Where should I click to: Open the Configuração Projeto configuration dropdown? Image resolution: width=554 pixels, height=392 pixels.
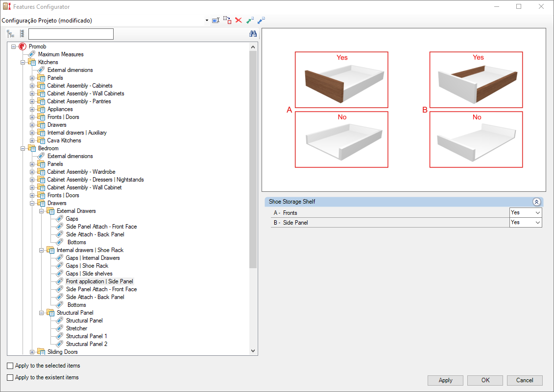click(207, 21)
